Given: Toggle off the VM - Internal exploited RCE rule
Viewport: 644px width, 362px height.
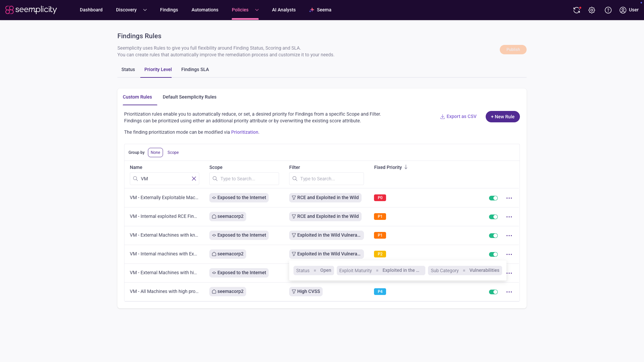Looking at the screenshot, I should point(493,217).
